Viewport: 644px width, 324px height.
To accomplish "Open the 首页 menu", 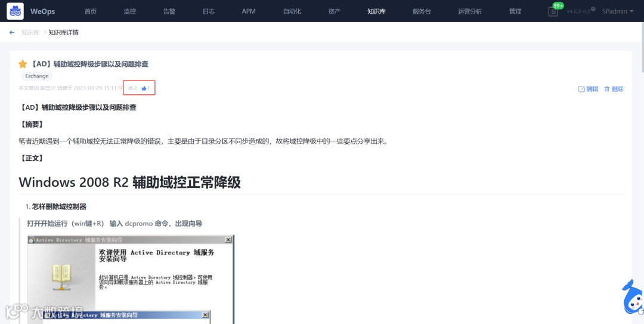I will pos(91,11).
